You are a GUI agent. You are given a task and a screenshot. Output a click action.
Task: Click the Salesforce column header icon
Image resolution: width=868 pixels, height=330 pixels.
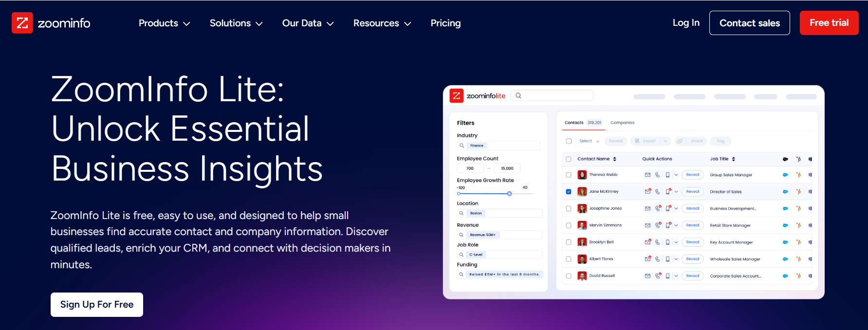click(x=785, y=159)
